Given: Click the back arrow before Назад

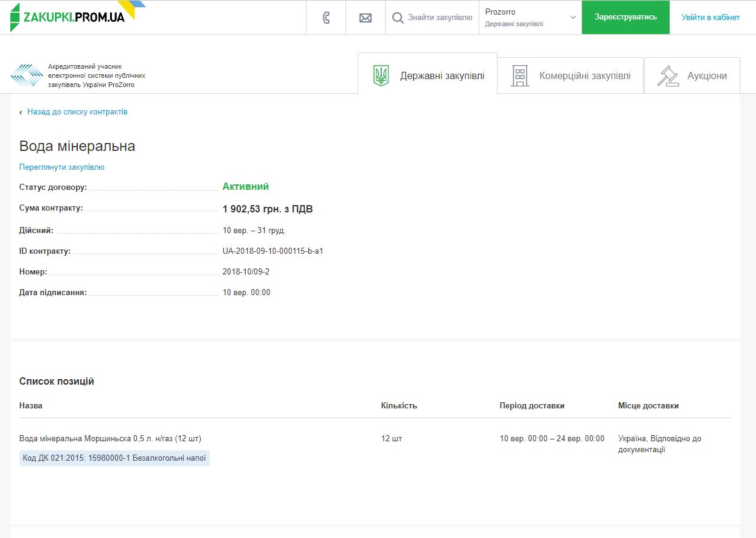Looking at the screenshot, I should (x=21, y=112).
